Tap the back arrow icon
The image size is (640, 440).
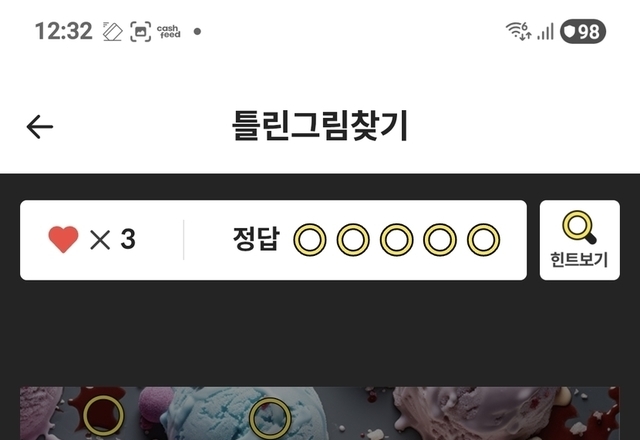[40, 127]
